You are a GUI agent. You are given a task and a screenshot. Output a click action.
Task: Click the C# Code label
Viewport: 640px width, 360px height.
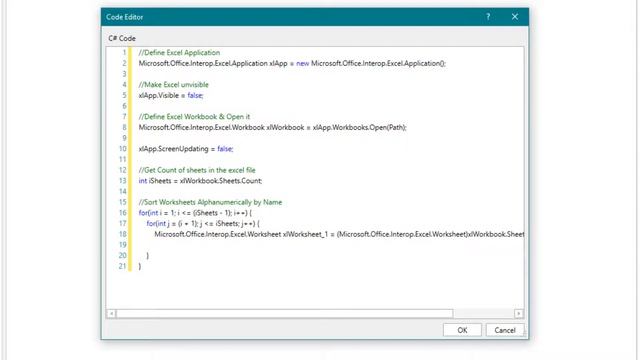point(122,38)
